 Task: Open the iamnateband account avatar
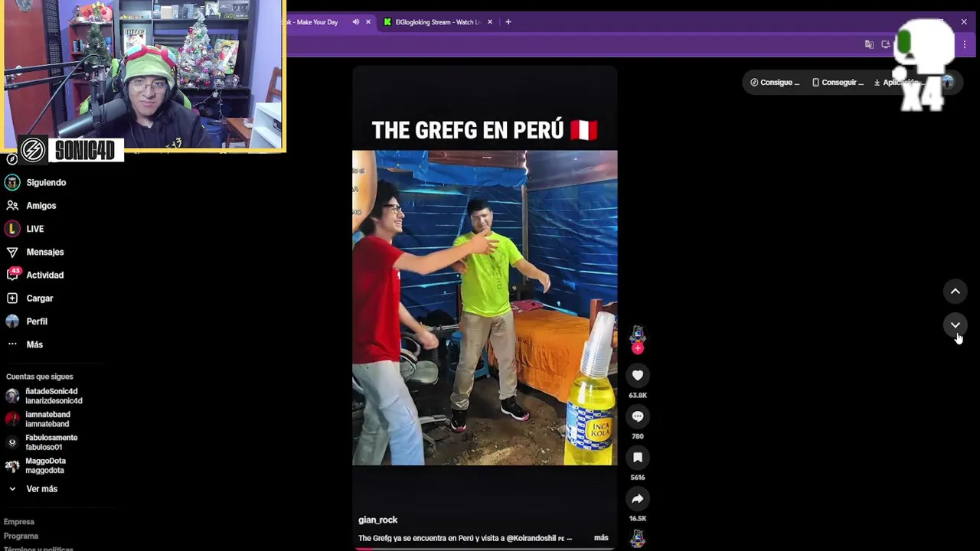click(x=12, y=419)
